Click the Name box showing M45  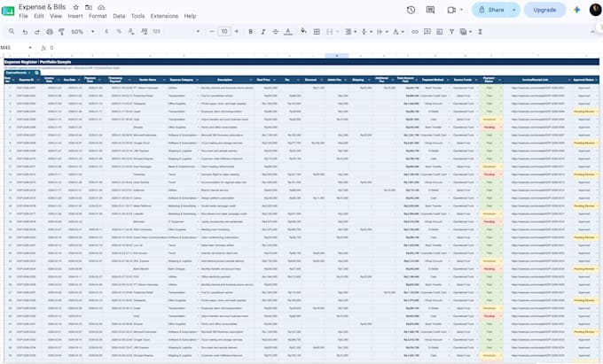17,48
